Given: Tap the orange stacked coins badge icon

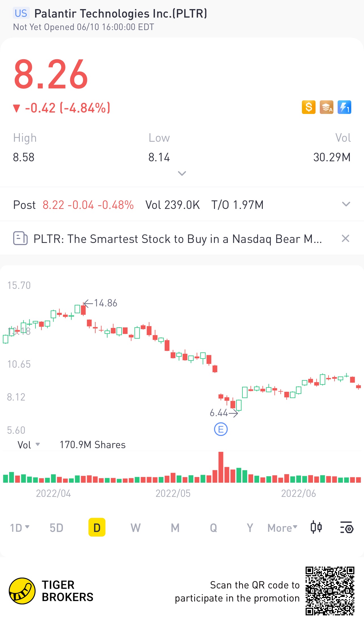Looking at the screenshot, I should pos(327,107).
